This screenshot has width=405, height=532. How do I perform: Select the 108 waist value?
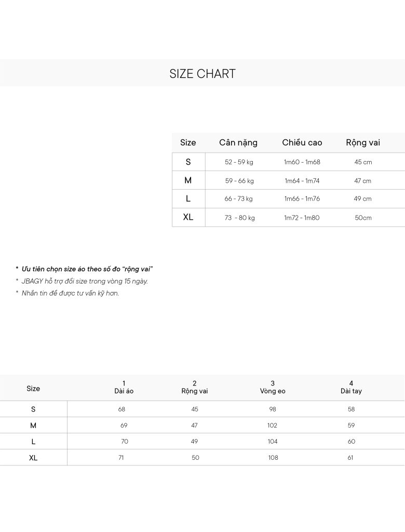pyautogui.click(x=273, y=458)
